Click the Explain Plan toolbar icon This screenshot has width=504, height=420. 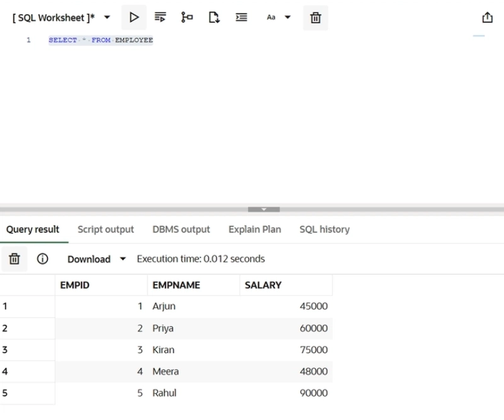tap(187, 18)
